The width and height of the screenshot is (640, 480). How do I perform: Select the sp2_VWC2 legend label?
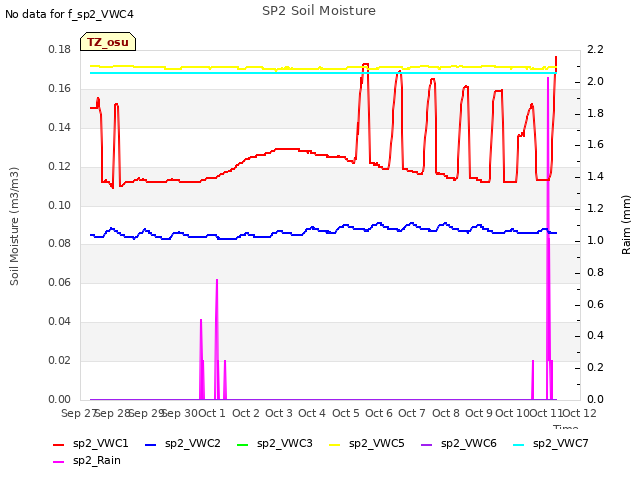[x=193, y=444]
